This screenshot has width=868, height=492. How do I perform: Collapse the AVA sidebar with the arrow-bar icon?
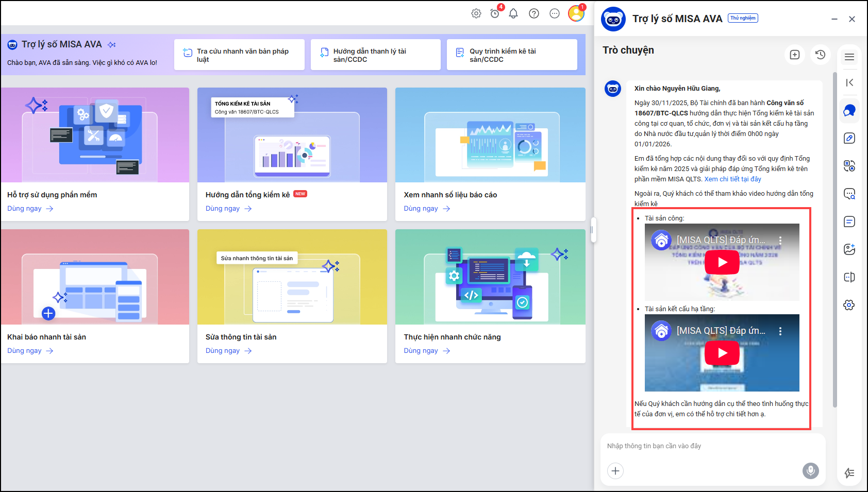pyautogui.click(x=849, y=82)
